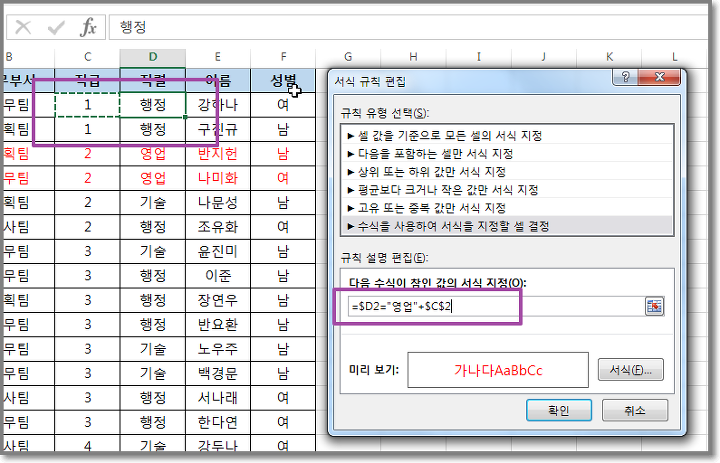720x463 pixels.
Task: Click the 영업 cell in 나미화's row
Action: point(153,178)
